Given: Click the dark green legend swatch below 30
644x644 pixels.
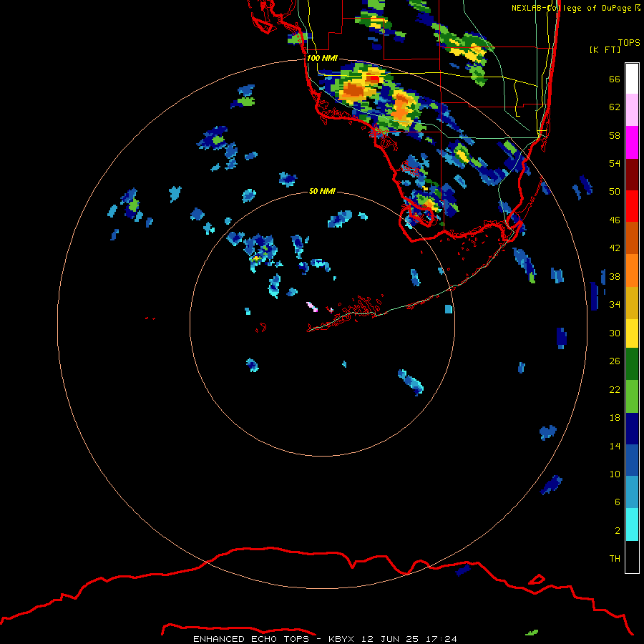Looking at the screenshot, I should click(x=632, y=364).
